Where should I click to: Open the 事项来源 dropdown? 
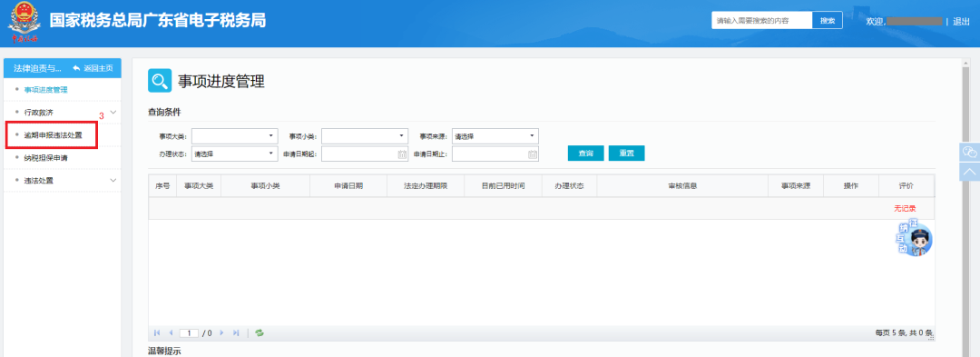click(495, 136)
